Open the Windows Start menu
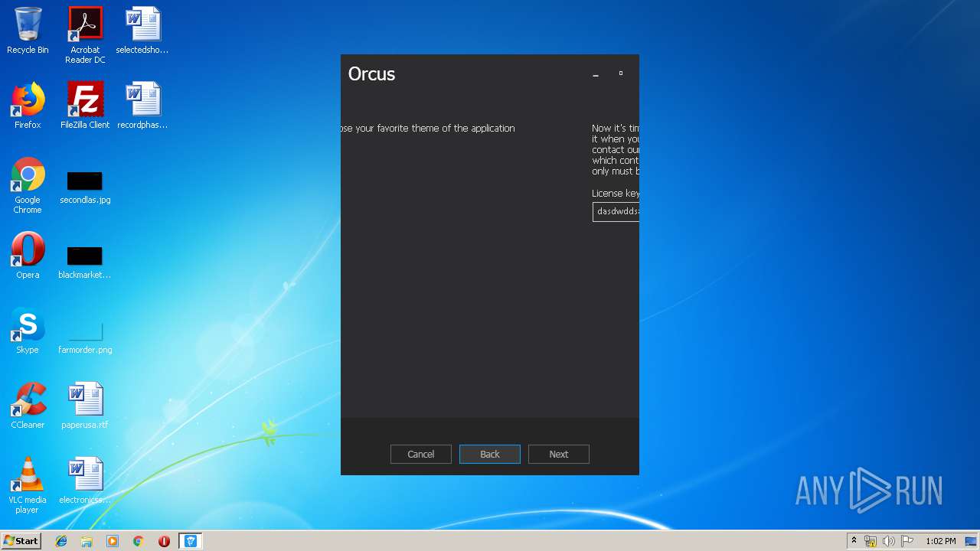Image resolution: width=980 pixels, height=551 pixels. (21, 541)
